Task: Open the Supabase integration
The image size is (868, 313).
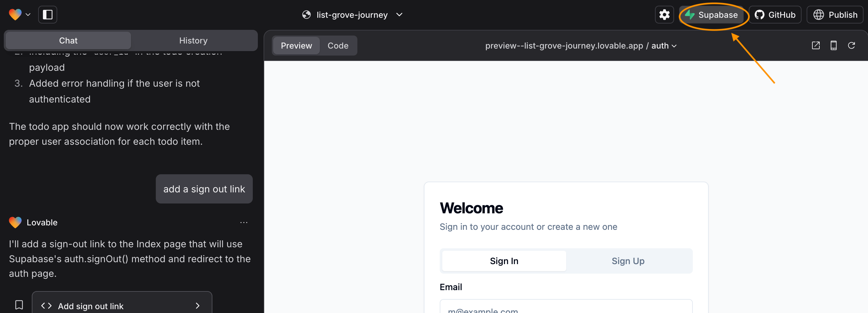Action: 712,15
